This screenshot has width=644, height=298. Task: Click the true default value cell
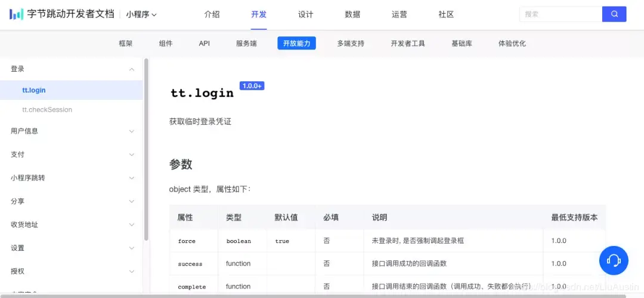coord(282,241)
